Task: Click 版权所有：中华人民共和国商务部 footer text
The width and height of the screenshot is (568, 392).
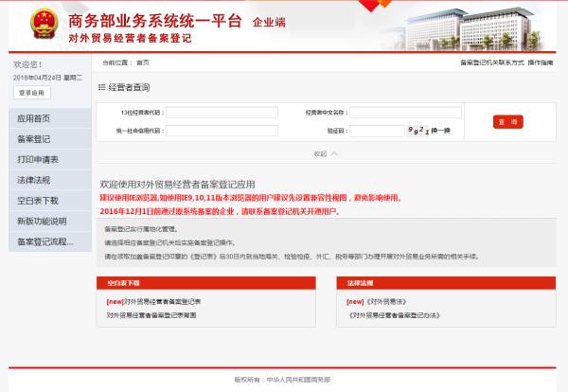Action: click(x=282, y=380)
